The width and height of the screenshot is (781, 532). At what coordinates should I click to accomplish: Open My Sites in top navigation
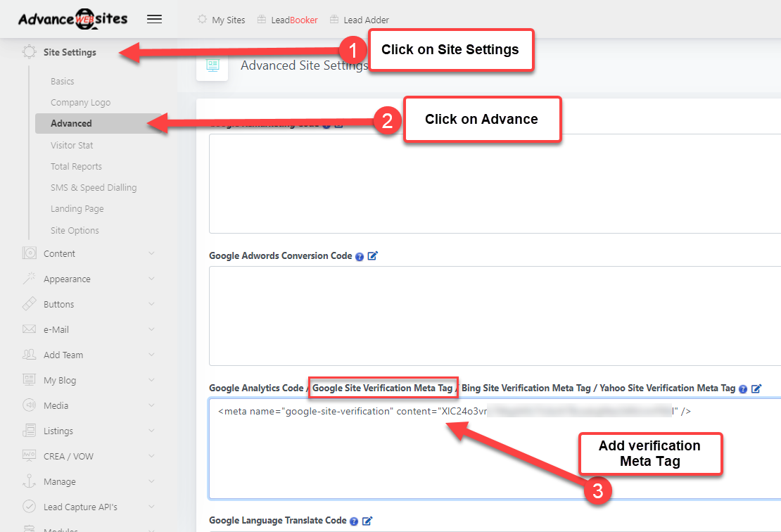pos(222,20)
